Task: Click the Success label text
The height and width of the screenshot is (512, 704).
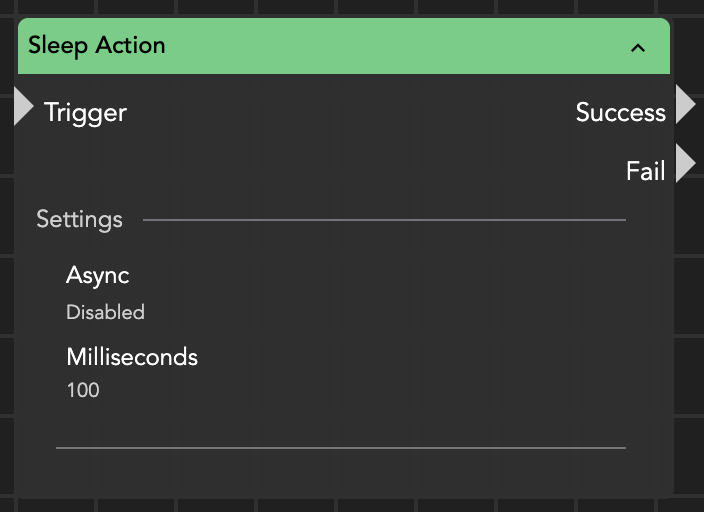Action: point(620,113)
